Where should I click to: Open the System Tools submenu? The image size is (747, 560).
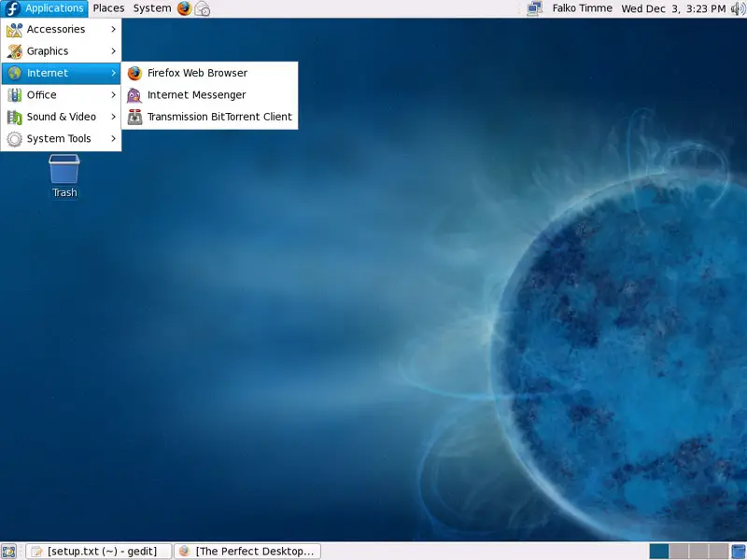pos(61,139)
